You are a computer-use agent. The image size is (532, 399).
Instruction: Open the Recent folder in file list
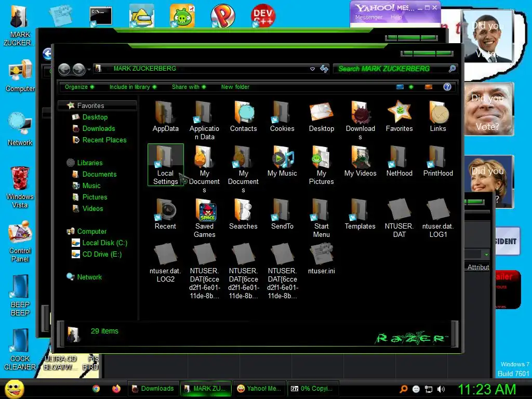pyautogui.click(x=165, y=214)
